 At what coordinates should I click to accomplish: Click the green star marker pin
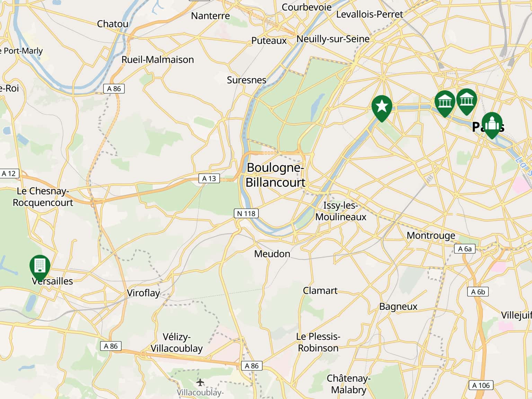(x=382, y=108)
